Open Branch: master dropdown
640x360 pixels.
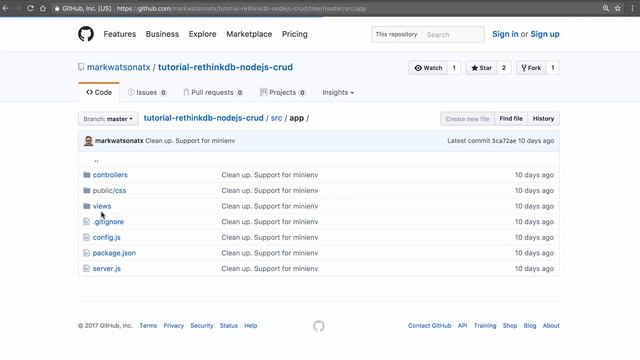coord(108,119)
